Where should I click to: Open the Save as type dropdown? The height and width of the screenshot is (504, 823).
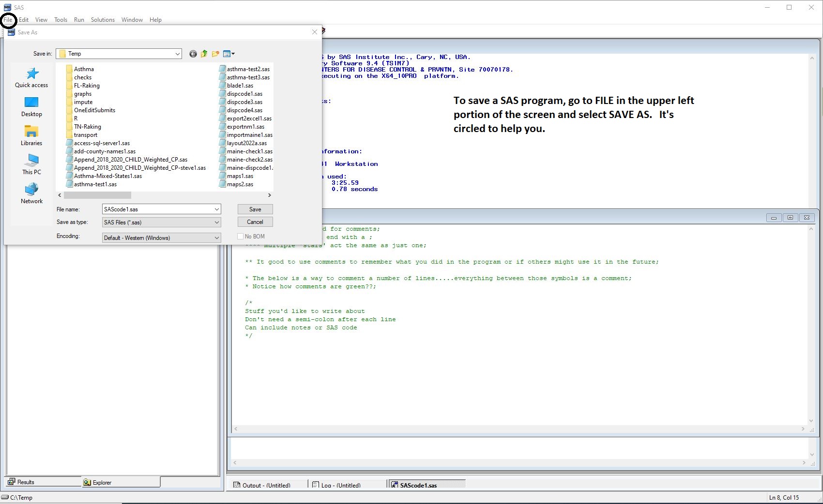(216, 222)
